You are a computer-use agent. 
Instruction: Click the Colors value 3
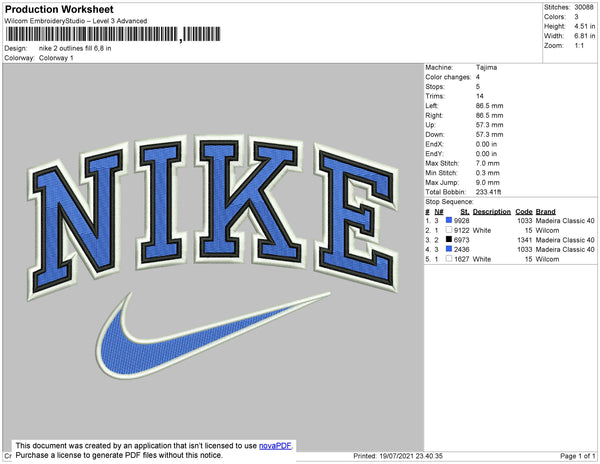coord(576,17)
